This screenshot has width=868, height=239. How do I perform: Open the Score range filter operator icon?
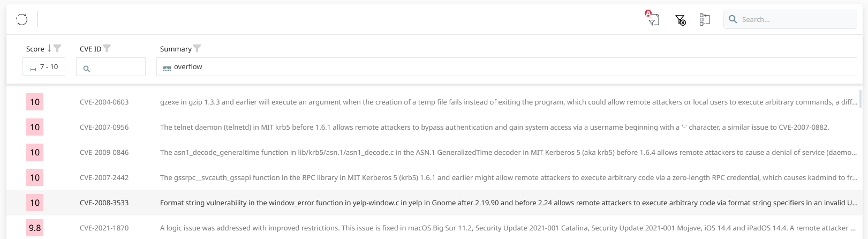[33, 68]
